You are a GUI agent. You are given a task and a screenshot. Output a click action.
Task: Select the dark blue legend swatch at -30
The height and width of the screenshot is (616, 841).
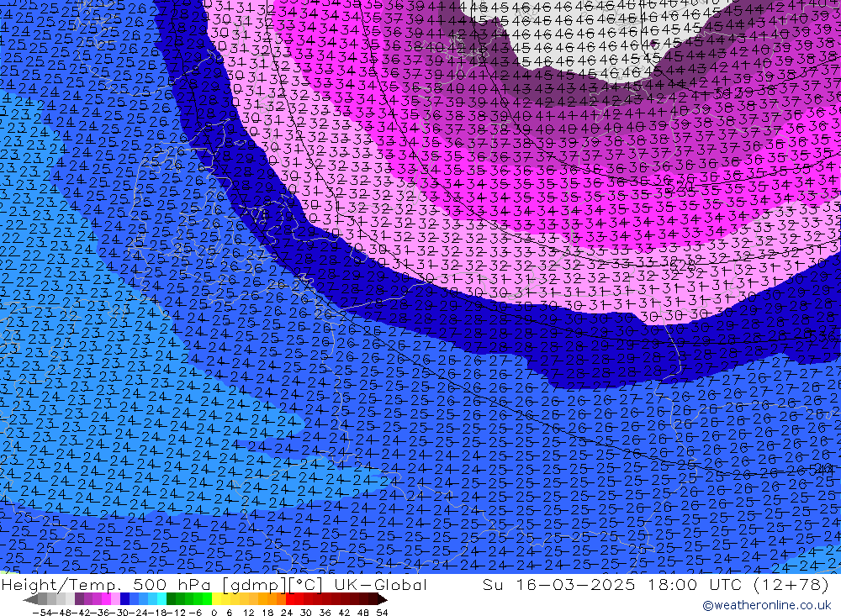coord(125,598)
